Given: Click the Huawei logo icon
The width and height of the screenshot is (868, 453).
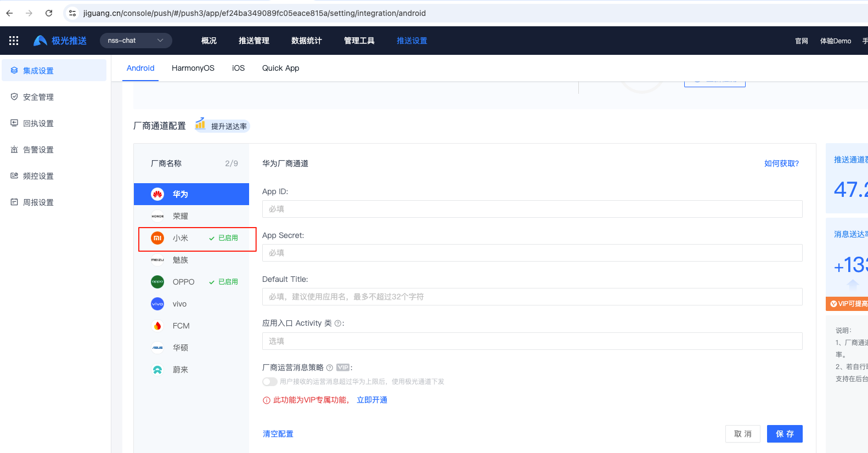Looking at the screenshot, I should 157,194.
